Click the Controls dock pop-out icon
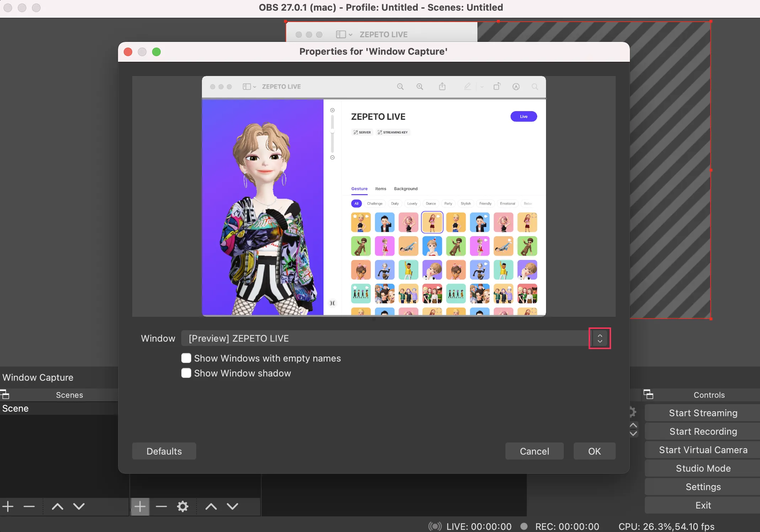 click(x=648, y=394)
